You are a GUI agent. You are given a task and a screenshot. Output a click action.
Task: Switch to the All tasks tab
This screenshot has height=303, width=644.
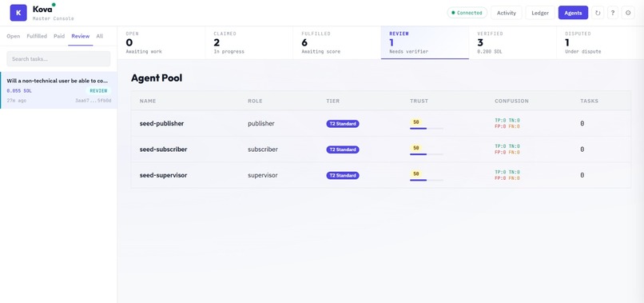point(99,36)
